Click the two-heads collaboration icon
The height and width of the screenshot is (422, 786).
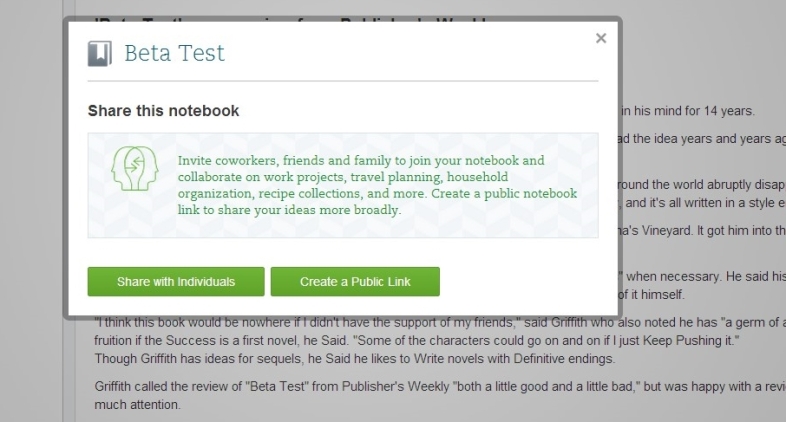pyautogui.click(x=134, y=168)
